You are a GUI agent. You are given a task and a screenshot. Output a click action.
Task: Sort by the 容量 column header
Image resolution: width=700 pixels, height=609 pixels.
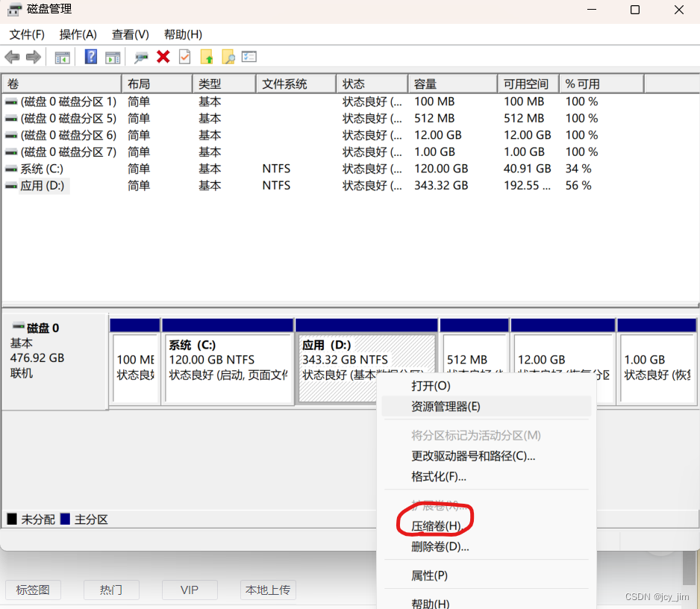pos(453,84)
